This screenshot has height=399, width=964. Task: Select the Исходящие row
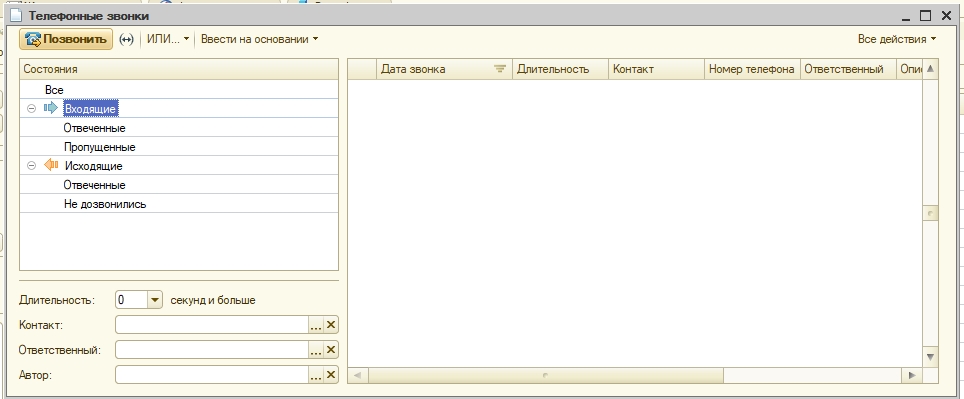tap(179, 166)
